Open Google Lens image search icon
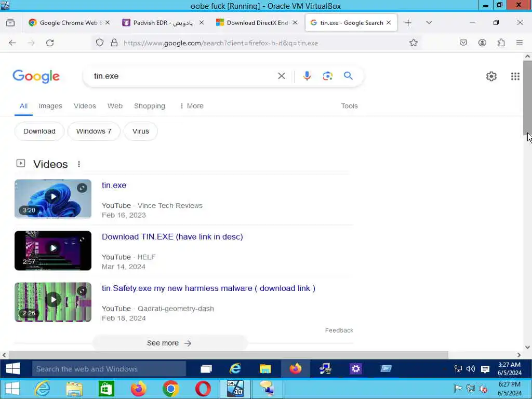The image size is (532, 399). [327, 76]
